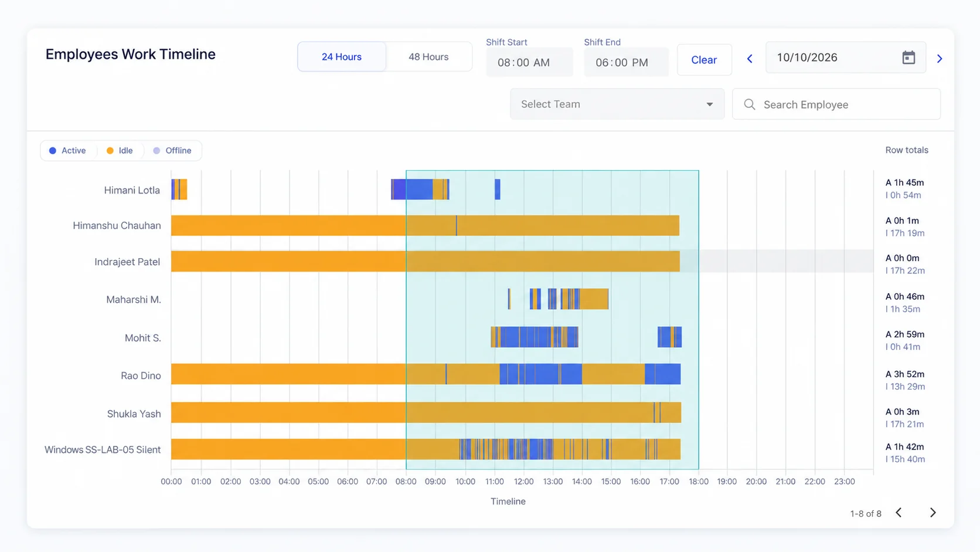Click Himanshu Chauhan's idle timeline bar
This screenshot has width=980, height=552.
[x=425, y=226]
